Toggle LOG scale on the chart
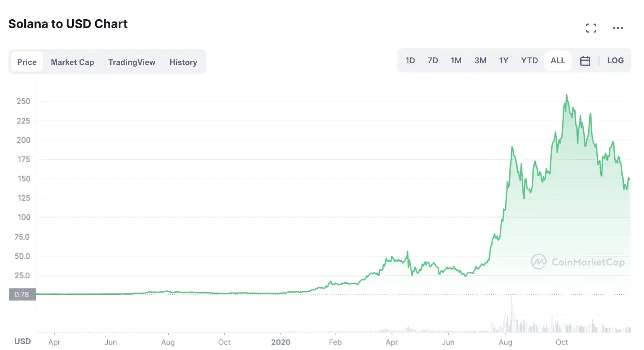The width and height of the screenshot is (644, 350). (615, 61)
